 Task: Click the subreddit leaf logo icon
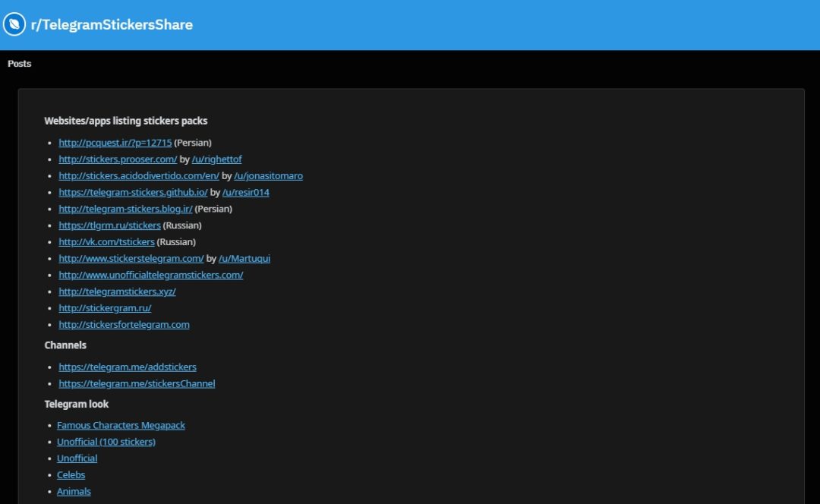[14, 24]
